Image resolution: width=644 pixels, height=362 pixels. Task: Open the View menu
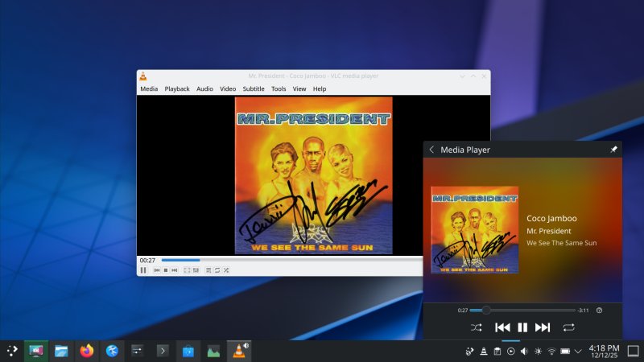[x=299, y=88]
